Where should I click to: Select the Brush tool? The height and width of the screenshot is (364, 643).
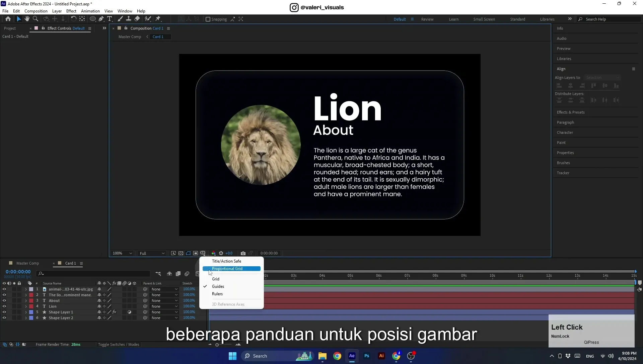120,19
